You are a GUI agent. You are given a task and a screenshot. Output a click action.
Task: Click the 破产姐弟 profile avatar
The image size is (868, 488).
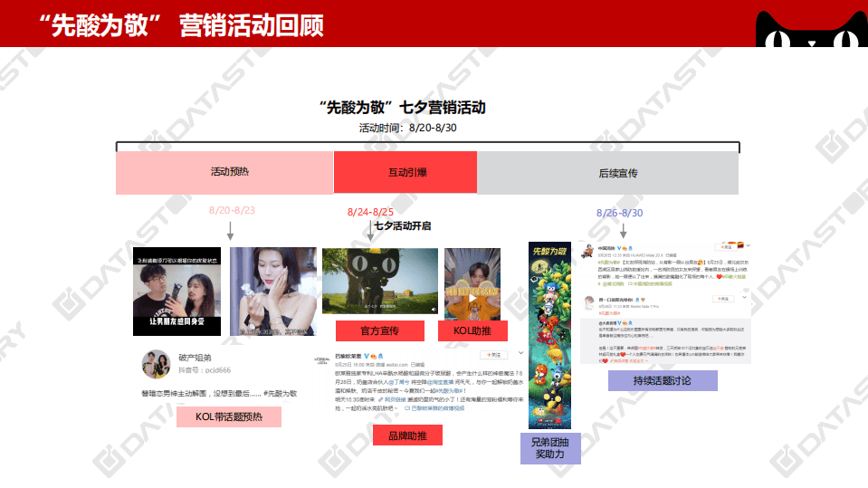156,364
